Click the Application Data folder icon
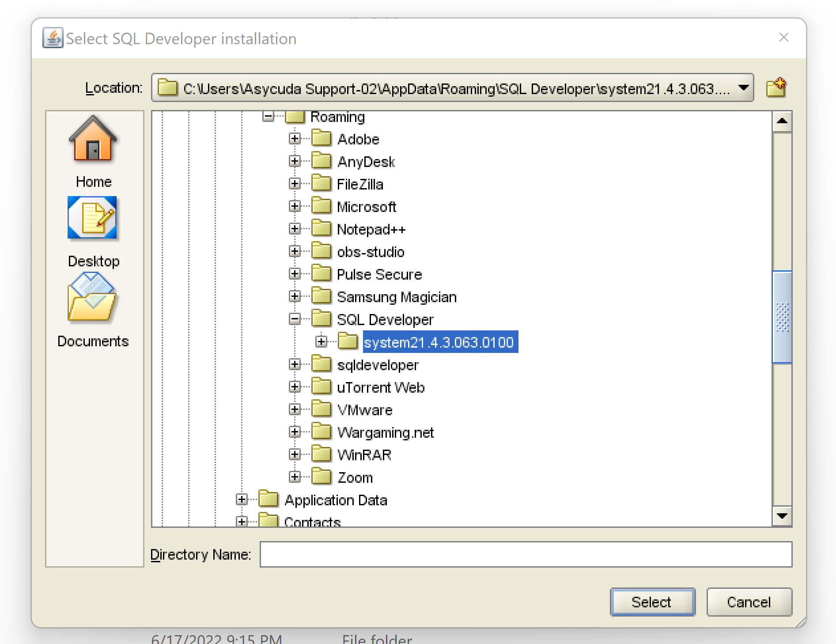The height and width of the screenshot is (644, 836). (x=269, y=499)
